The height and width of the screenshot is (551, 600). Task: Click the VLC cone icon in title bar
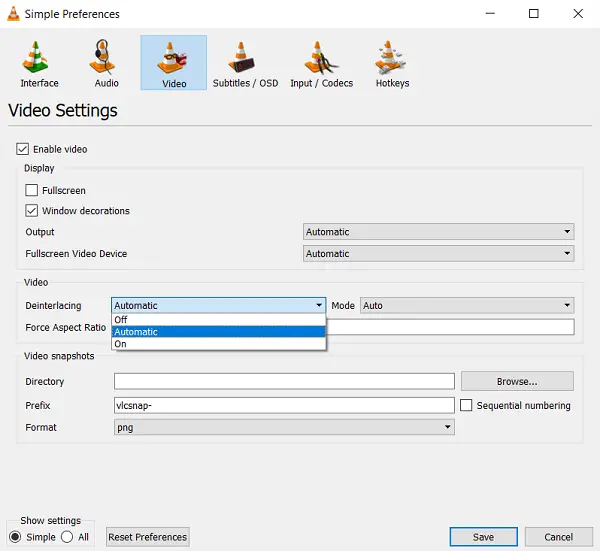pos(13,14)
